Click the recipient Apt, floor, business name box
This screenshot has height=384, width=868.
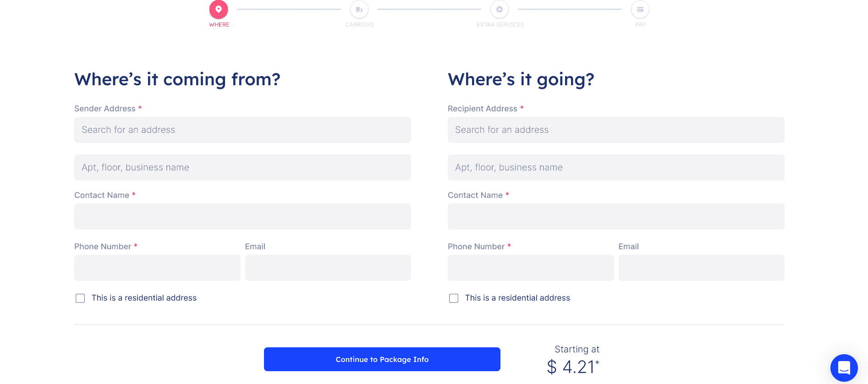[616, 167]
